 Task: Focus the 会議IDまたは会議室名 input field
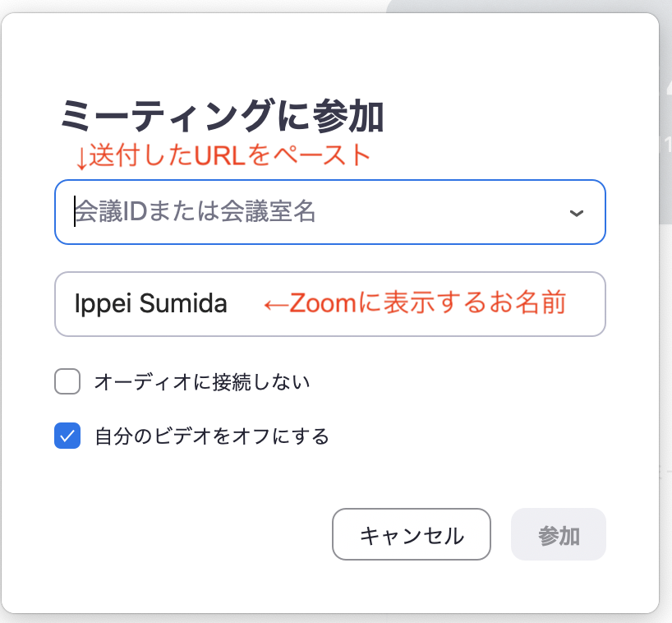[330, 212]
